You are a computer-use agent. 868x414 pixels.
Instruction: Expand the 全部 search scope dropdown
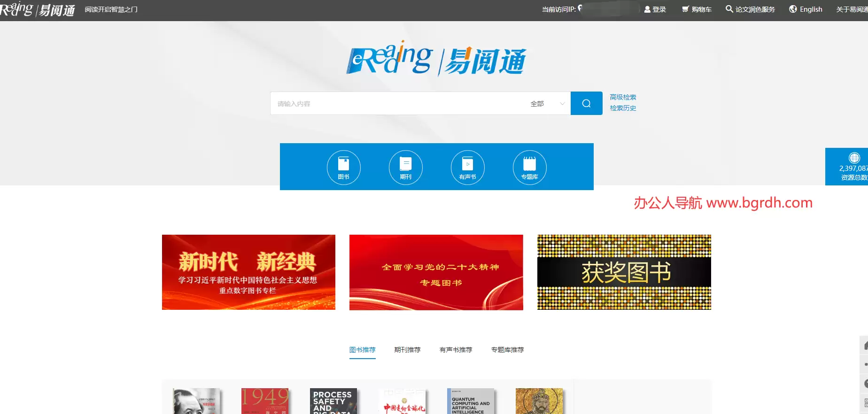547,104
